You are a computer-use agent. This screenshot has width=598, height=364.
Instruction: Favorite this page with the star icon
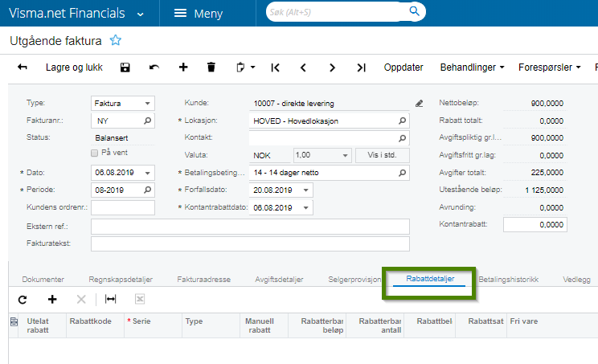(x=115, y=40)
